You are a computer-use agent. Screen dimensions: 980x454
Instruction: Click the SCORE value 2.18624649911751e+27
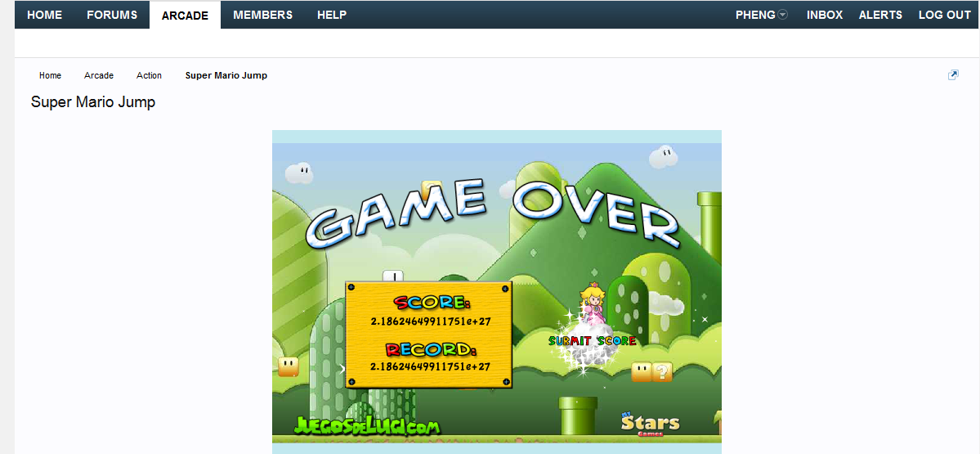(x=430, y=321)
